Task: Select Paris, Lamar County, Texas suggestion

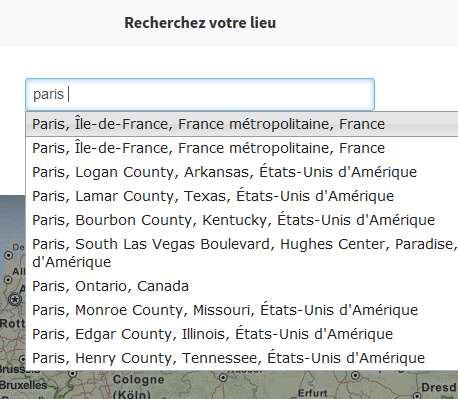Action: coord(242,196)
